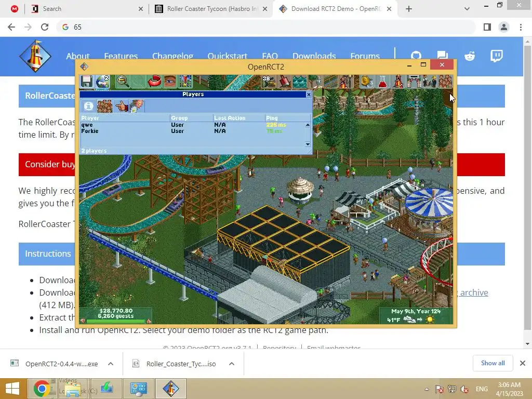Open the Quickstart nav item
The width and height of the screenshot is (532, 399).
pyautogui.click(x=228, y=56)
